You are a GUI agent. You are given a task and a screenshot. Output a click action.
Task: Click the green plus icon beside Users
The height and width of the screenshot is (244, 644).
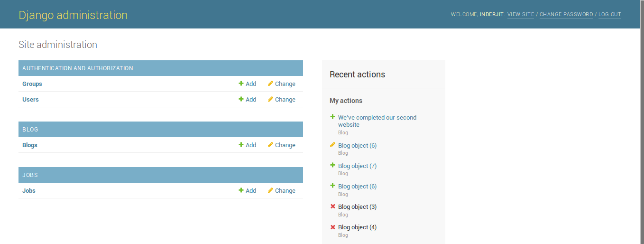pyautogui.click(x=241, y=99)
